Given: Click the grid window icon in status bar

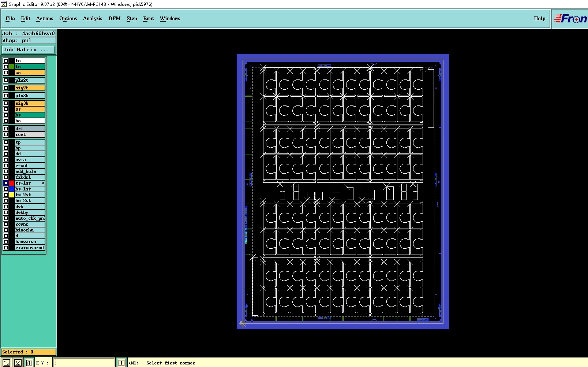Looking at the screenshot, I should (x=29, y=363).
